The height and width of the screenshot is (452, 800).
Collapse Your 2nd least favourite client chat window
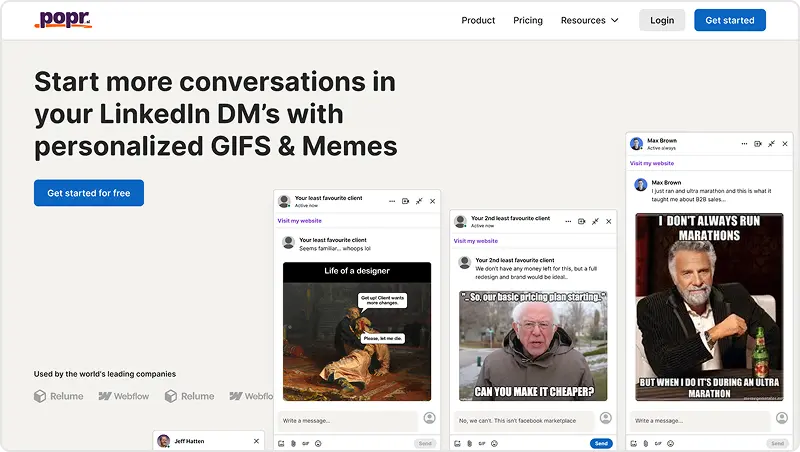point(595,221)
